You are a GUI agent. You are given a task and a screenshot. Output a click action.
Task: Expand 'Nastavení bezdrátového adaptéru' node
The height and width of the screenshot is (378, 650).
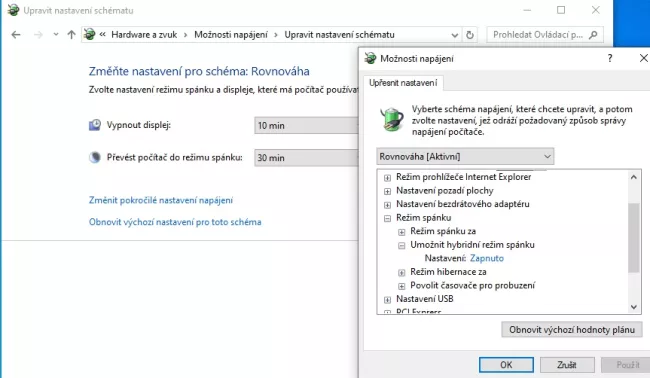[387, 205]
